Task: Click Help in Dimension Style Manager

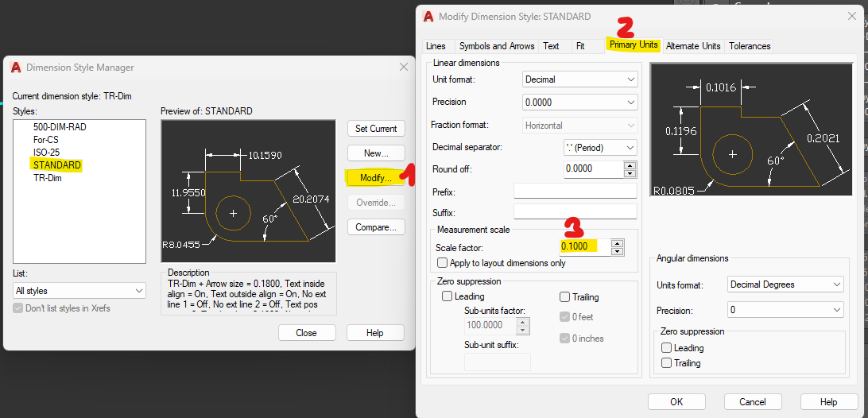Action: tap(374, 333)
